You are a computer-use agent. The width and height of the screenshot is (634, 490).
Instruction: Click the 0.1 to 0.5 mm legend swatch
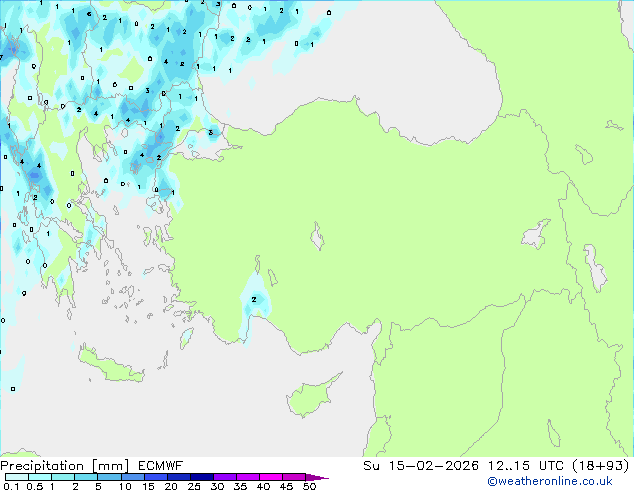17,477
